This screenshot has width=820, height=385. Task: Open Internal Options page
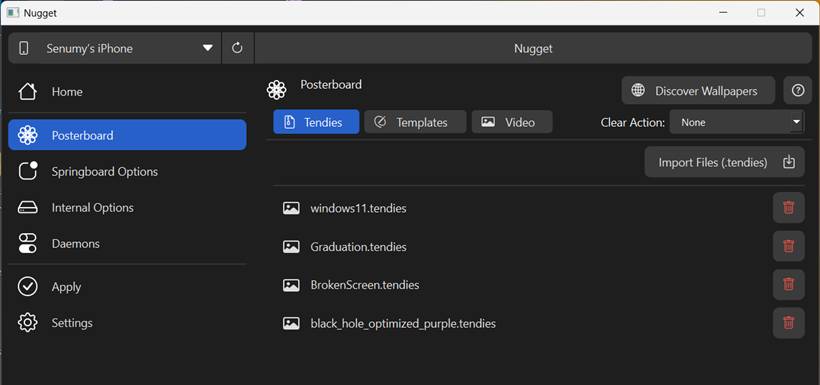(x=127, y=208)
